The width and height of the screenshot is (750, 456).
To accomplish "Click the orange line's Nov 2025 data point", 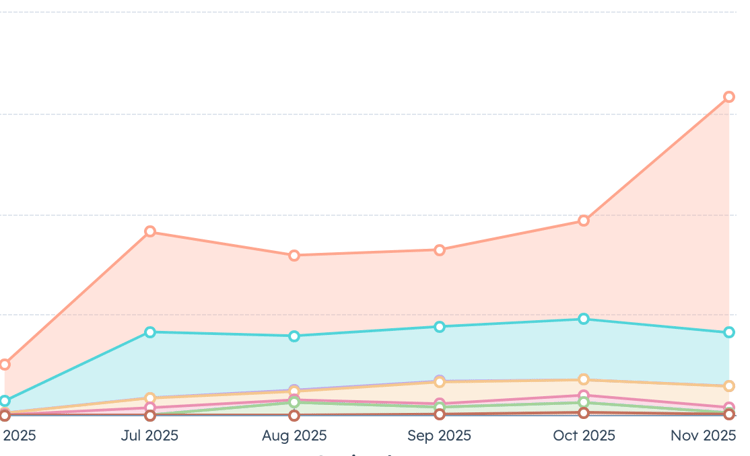I will (729, 97).
